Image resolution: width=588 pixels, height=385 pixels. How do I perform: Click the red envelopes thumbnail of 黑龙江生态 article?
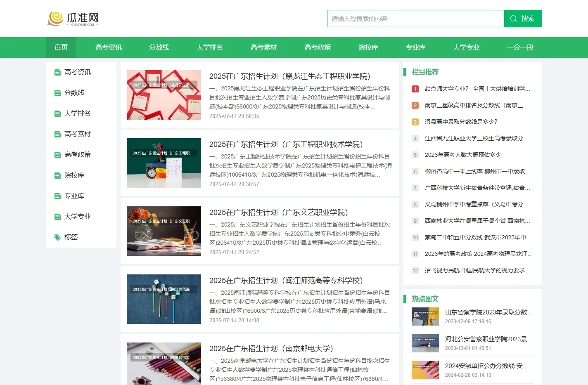(x=164, y=95)
